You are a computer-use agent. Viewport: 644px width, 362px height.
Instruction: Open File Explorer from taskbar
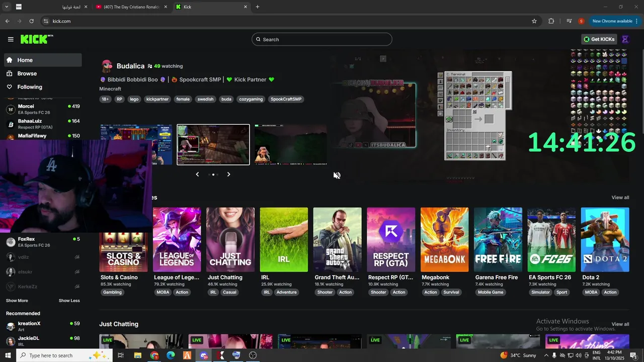pos(137,355)
